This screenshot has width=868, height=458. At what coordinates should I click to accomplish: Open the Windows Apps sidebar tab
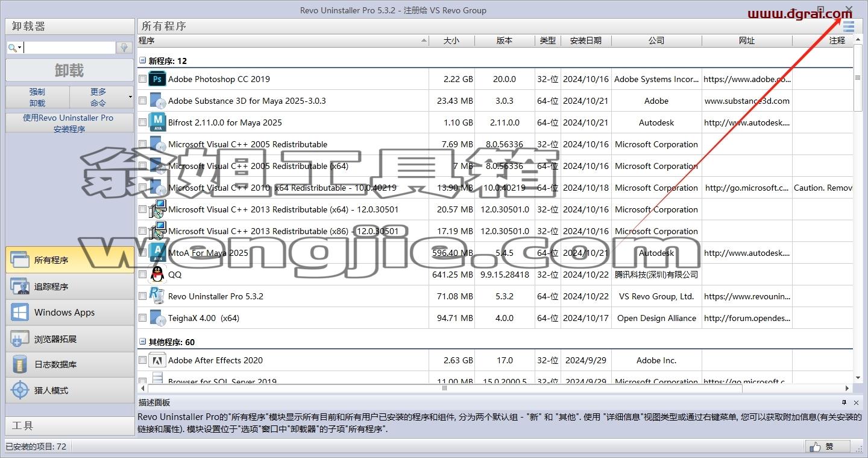(x=70, y=313)
